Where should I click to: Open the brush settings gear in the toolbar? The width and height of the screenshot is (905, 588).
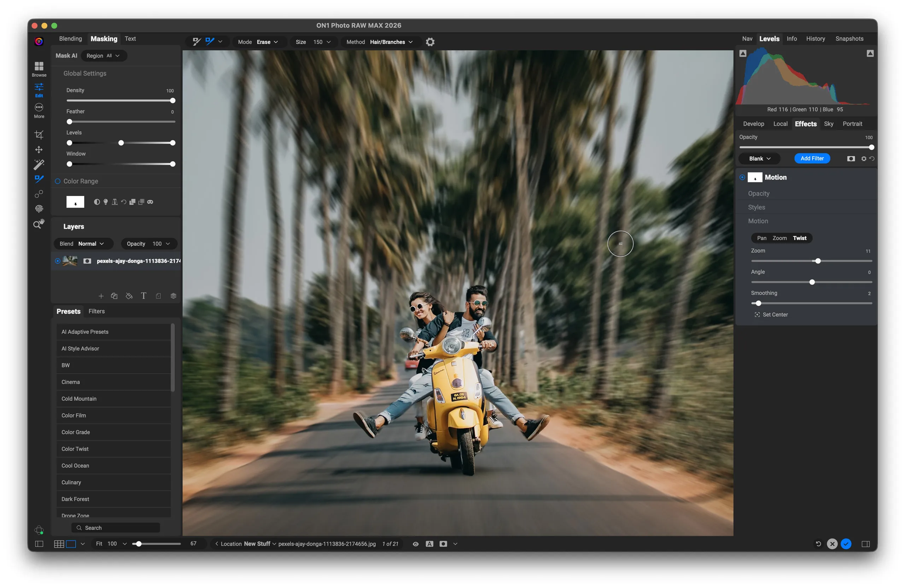[430, 42]
